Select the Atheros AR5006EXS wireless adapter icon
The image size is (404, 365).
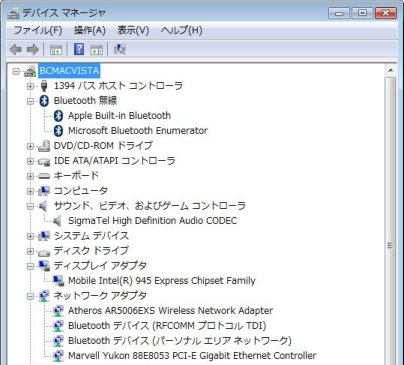coord(58,311)
